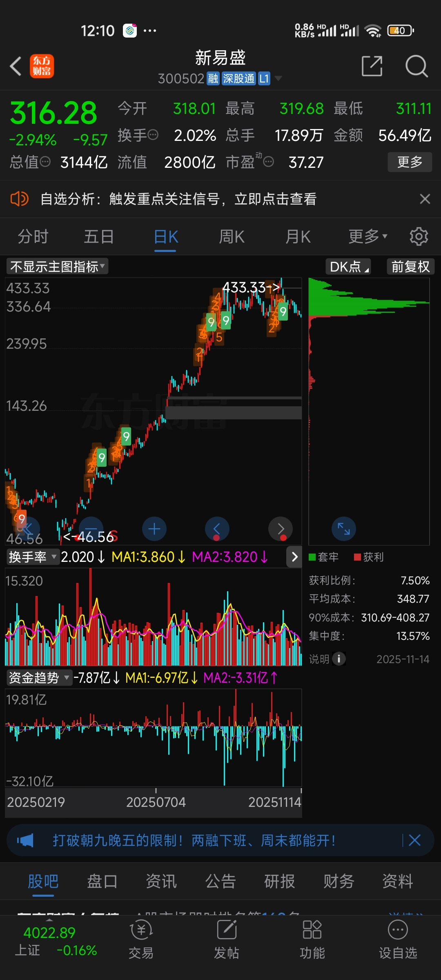Switch to the 资料 tab
Image resolution: width=441 pixels, height=980 pixels.
point(398,881)
